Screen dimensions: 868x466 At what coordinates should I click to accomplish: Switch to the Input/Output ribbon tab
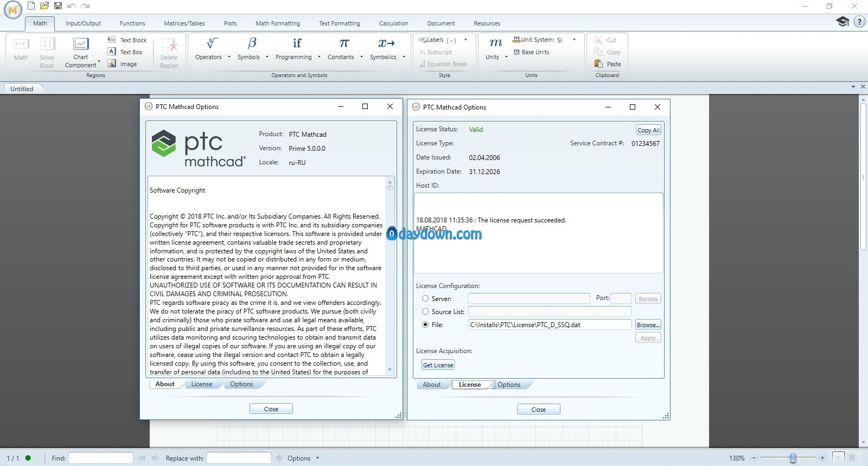coord(83,23)
